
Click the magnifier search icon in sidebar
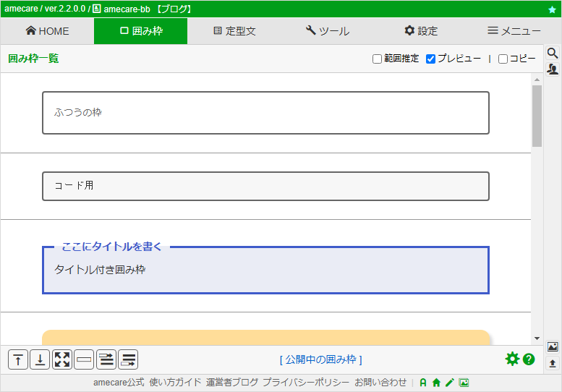pyautogui.click(x=553, y=53)
